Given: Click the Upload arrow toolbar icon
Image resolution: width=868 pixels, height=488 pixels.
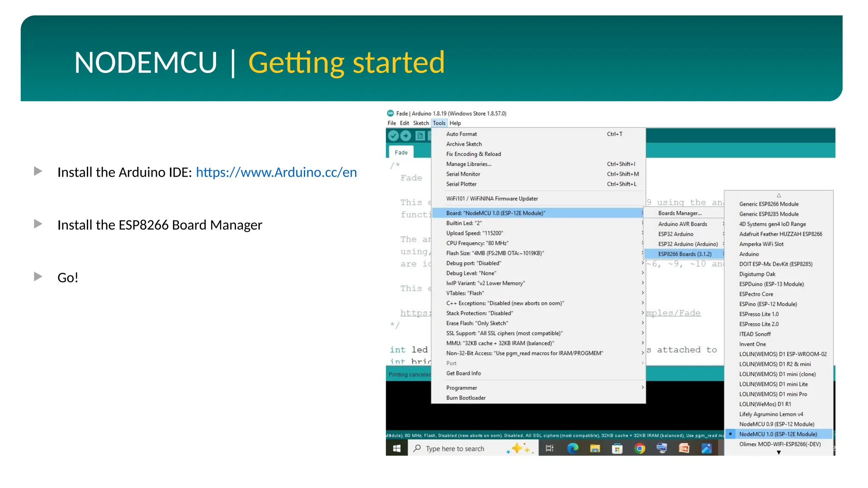Looking at the screenshot, I should [406, 136].
